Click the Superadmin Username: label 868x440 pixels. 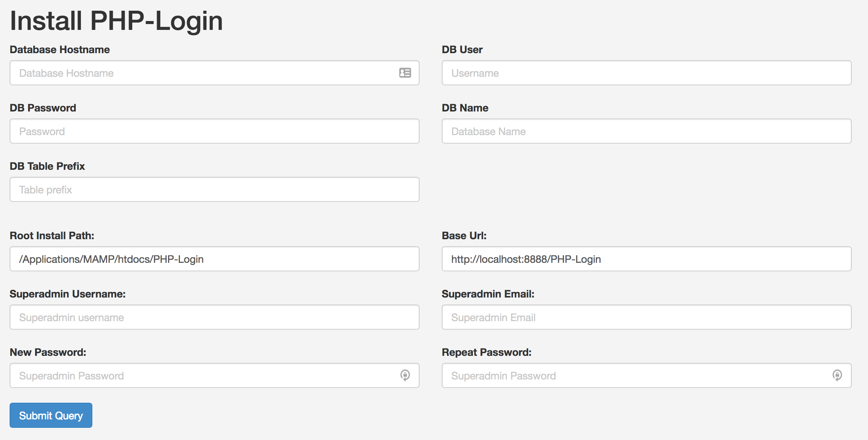pos(68,294)
